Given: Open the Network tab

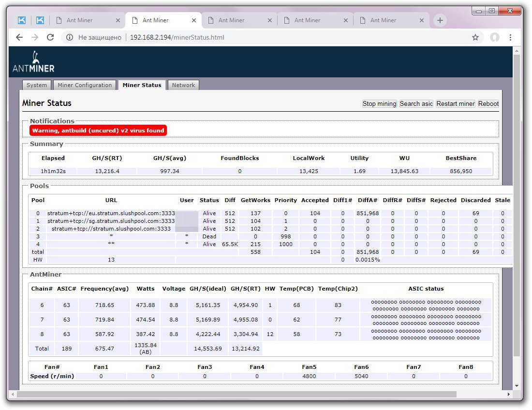Looking at the screenshot, I should tap(183, 85).
